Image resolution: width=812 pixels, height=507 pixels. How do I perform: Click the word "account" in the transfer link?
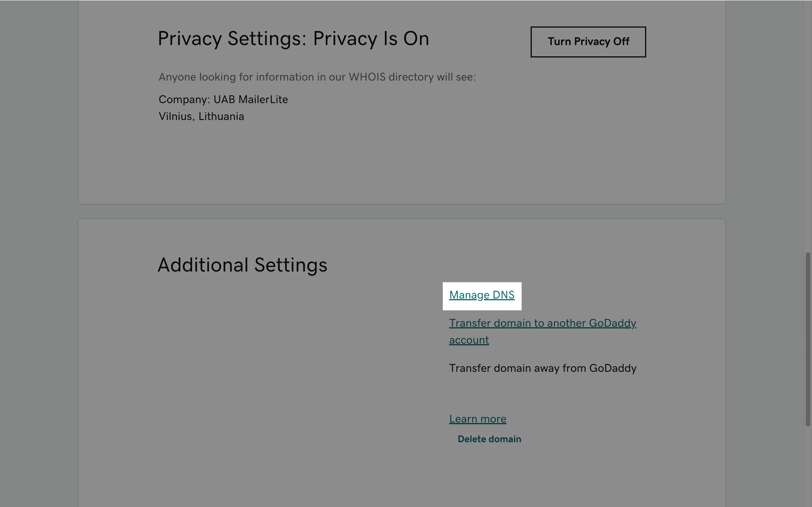pyautogui.click(x=469, y=340)
